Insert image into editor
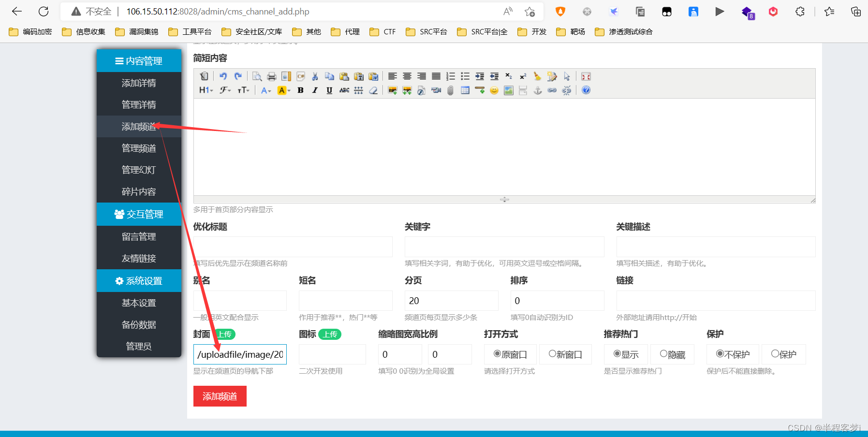868x437 pixels. pos(393,90)
